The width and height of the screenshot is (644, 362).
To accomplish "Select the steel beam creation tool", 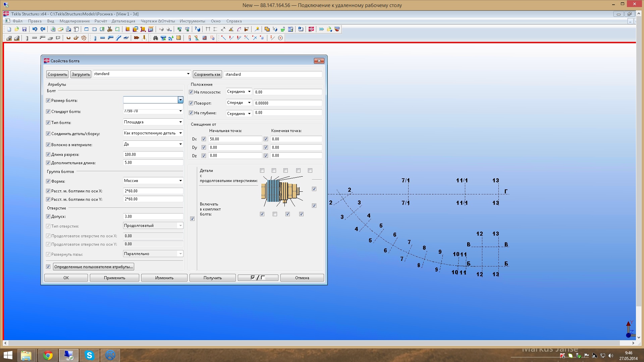I will (x=103, y=38).
